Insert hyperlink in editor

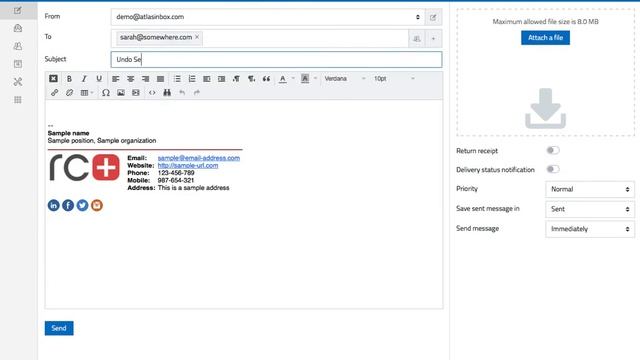tap(54, 93)
